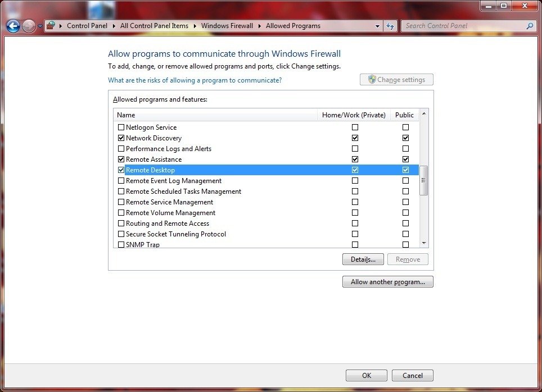Image resolution: width=542 pixels, height=392 pixels.
Task: Open recent pages dropdown next to Forward
Action: coord(40,26)
